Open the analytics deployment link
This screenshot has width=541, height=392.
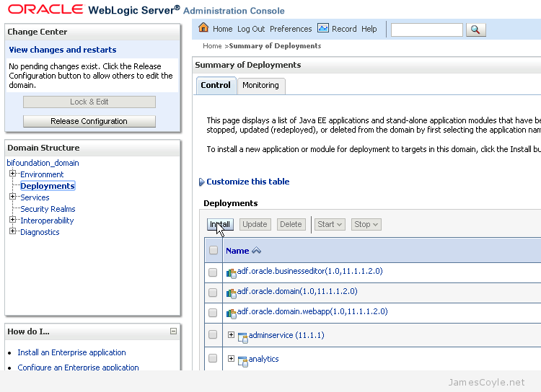click(263, 359)
